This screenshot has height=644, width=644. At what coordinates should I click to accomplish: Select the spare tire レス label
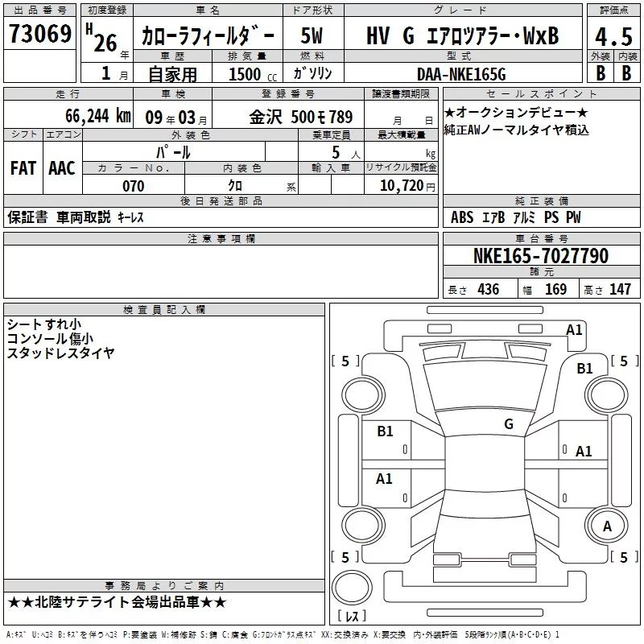pos(352,616)
